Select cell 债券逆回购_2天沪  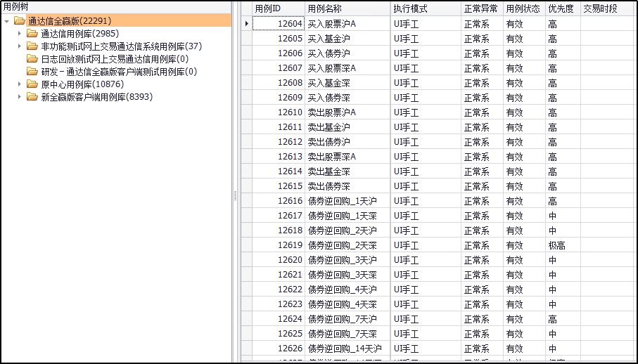click(347, 230)
